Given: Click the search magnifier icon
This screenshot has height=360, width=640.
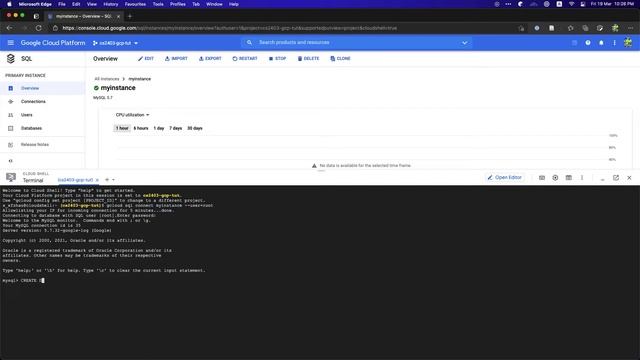Looking at the screenshot, I should [249, 42].
